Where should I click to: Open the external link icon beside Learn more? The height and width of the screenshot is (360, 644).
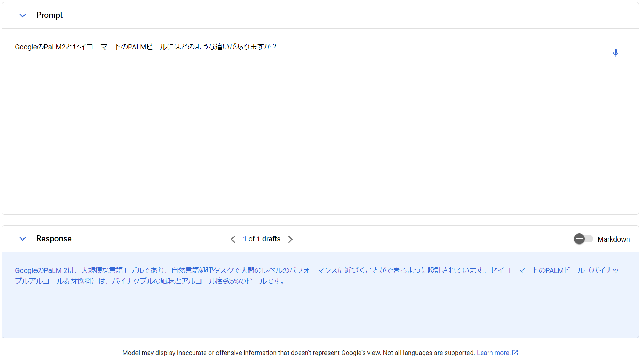point(515,353)
